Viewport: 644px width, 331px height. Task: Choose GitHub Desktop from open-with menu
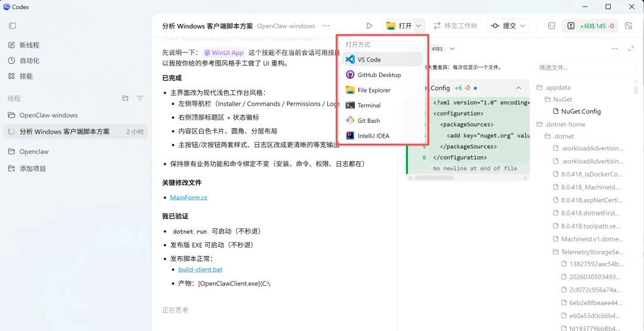[x=382, y=75]
